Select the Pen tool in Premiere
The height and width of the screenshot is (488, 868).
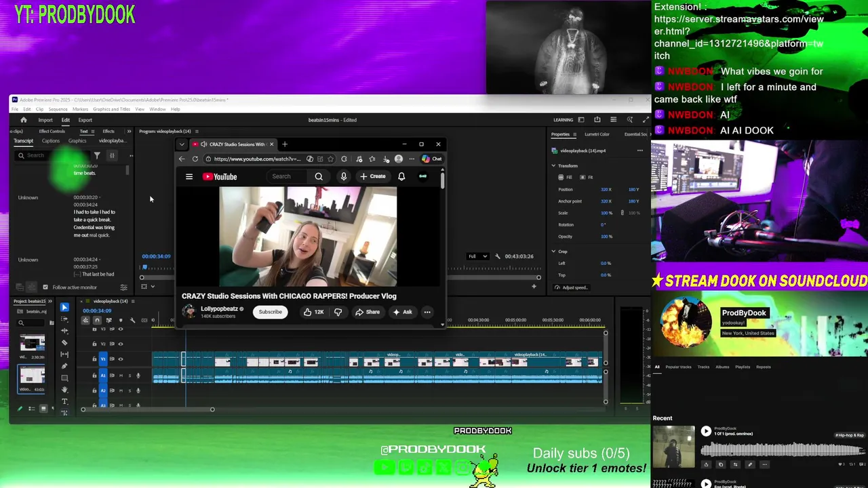pyautogui.click(x=64, y=366)
